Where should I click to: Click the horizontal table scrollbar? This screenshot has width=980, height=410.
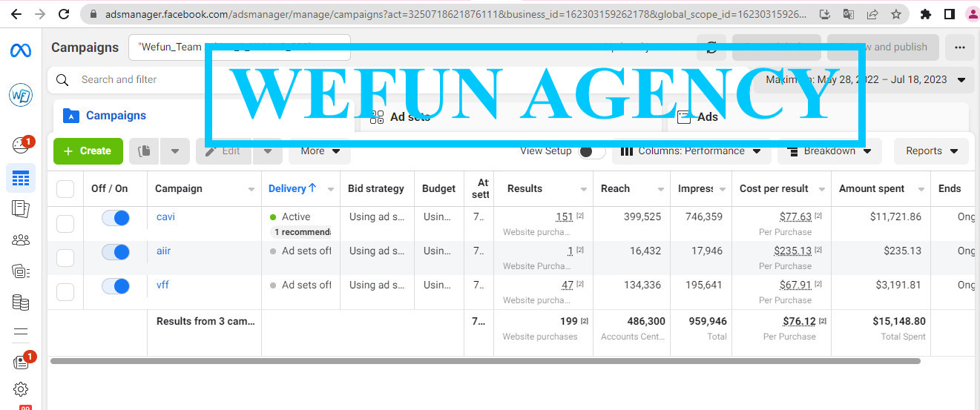pyautogui.click(x=486, y=361)
